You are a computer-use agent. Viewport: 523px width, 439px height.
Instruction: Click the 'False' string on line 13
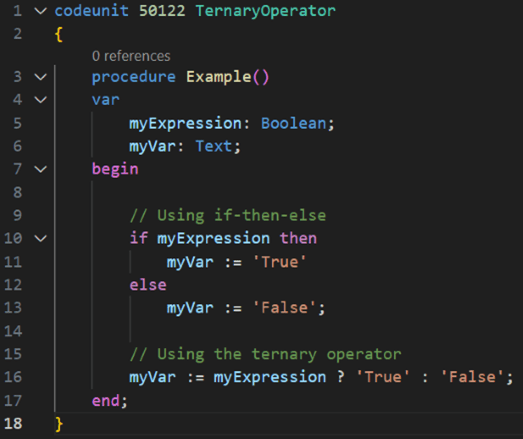pos(285,308)
